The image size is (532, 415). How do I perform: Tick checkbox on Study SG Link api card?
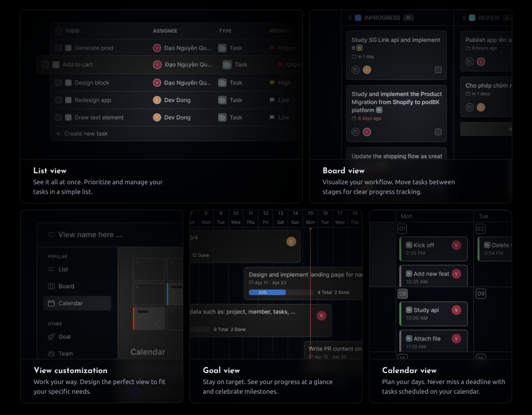pyautogui.click(x=438, y=69)
